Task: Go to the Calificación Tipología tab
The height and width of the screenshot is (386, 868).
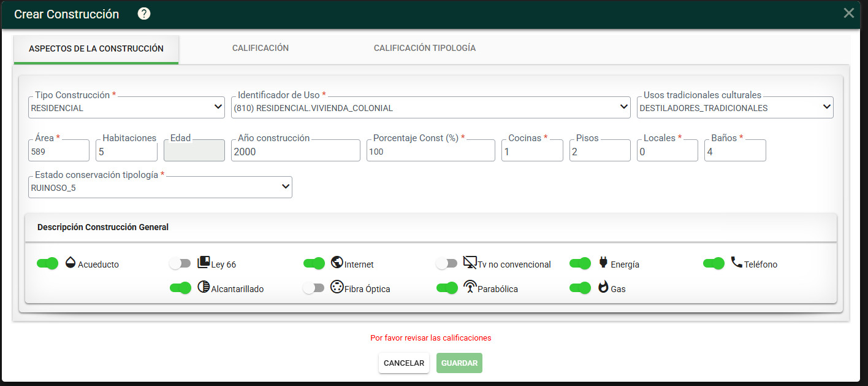Action: (x=425, y=48)
